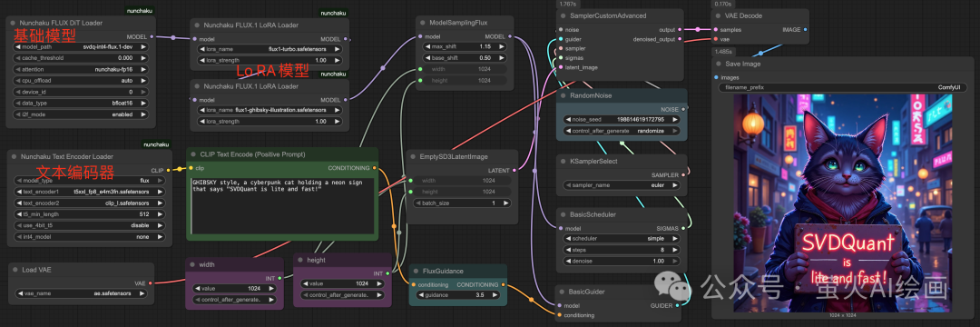The width and height of the screenshot is (980, 327).
Task: Collapse the EmptySD3LatentImage node title dot
Action: (x=413, y=157)
